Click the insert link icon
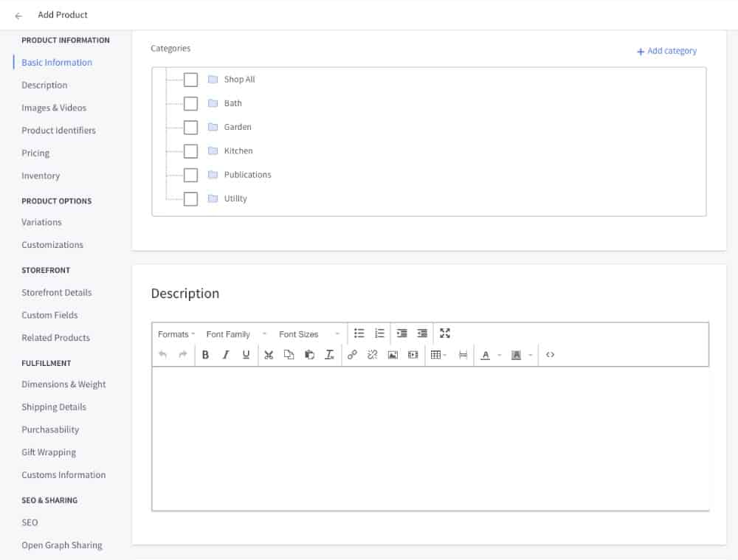 click(352, 355)
